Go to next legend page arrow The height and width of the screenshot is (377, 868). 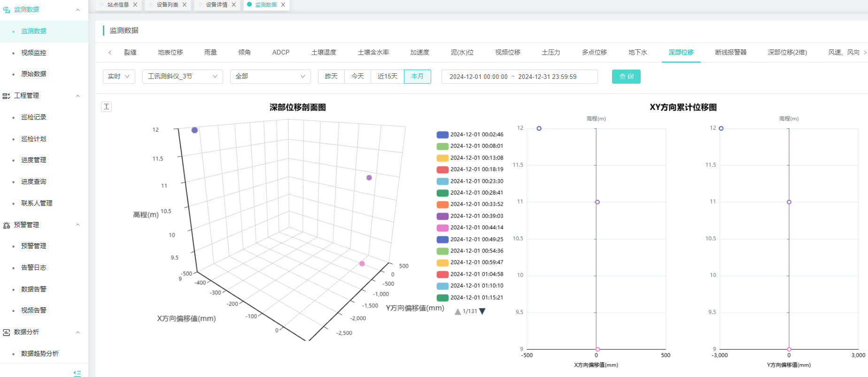tap(482, 311)
